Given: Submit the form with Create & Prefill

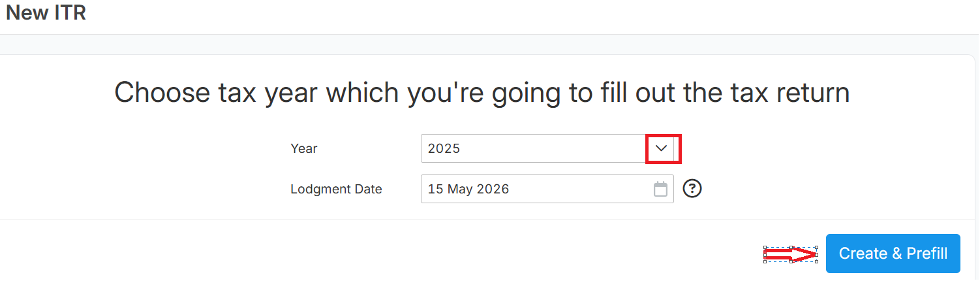Looking at the screenshot, I should (x=893, y=254).
